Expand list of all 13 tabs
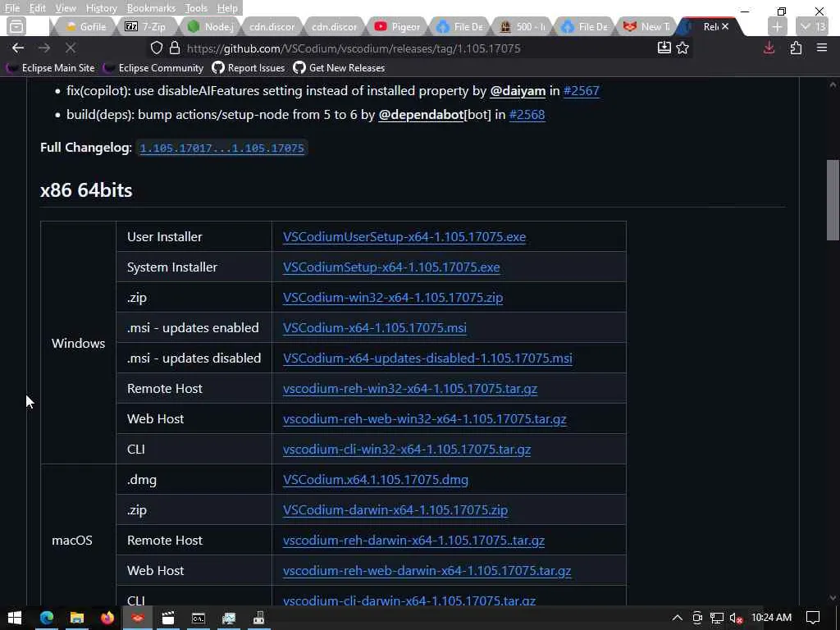The height and width of the screenshot is (630, 840). pyautogui.click(x=813, y=26)
